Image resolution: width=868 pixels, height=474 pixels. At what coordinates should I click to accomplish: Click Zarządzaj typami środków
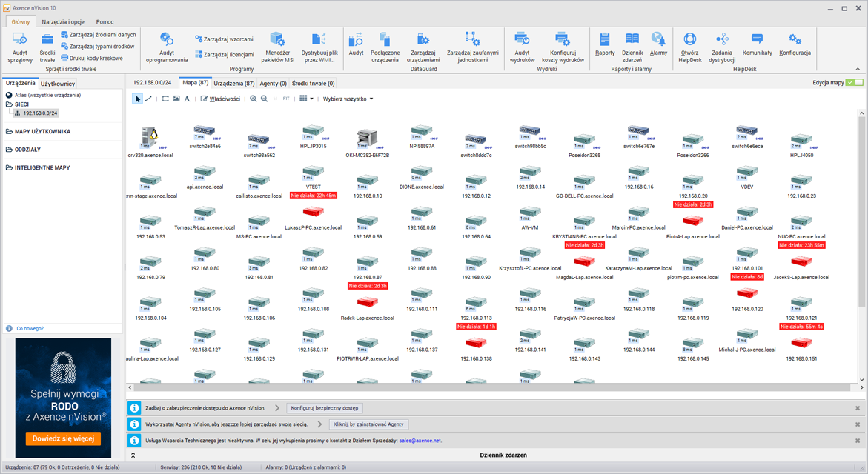(x=97, y=47)
